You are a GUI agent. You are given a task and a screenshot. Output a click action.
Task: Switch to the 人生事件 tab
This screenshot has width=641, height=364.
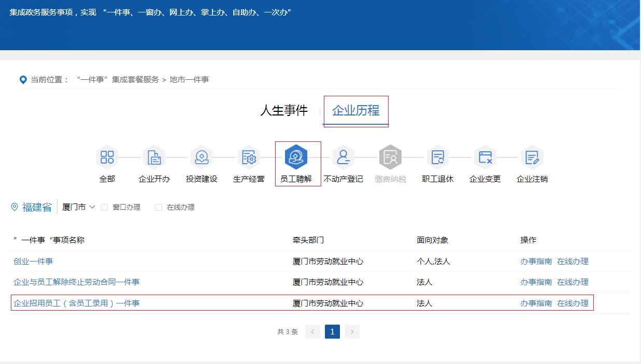tap(283, 111)
